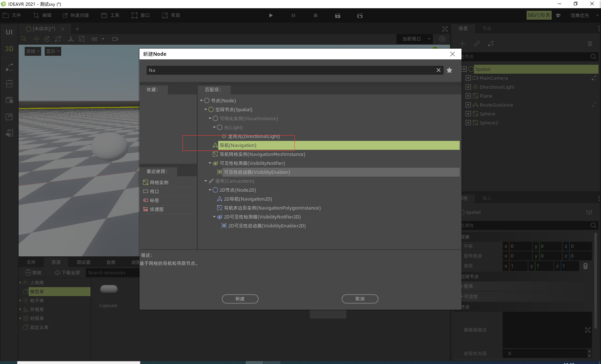601x364 pixels.
Task: Collapse the 节点(Node) tree item
Action: (201, 100)
